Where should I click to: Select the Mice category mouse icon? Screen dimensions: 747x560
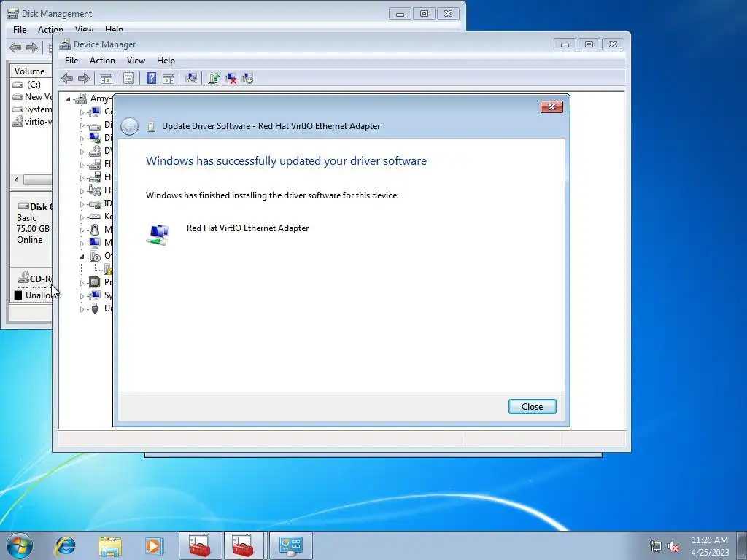coord(95,230)
